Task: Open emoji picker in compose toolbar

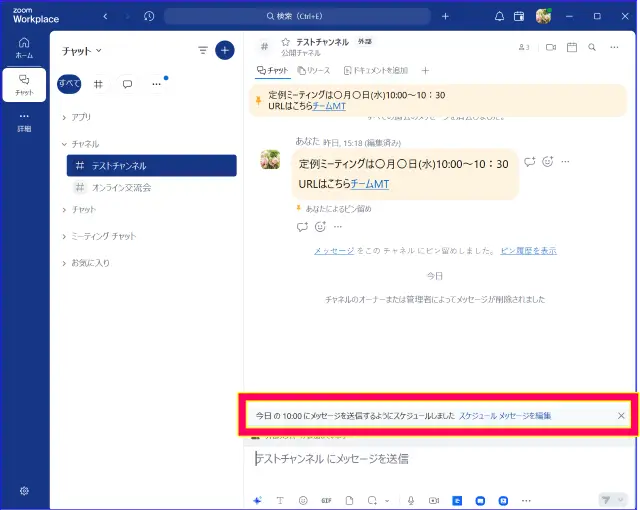Action: (x=303, y=500)
